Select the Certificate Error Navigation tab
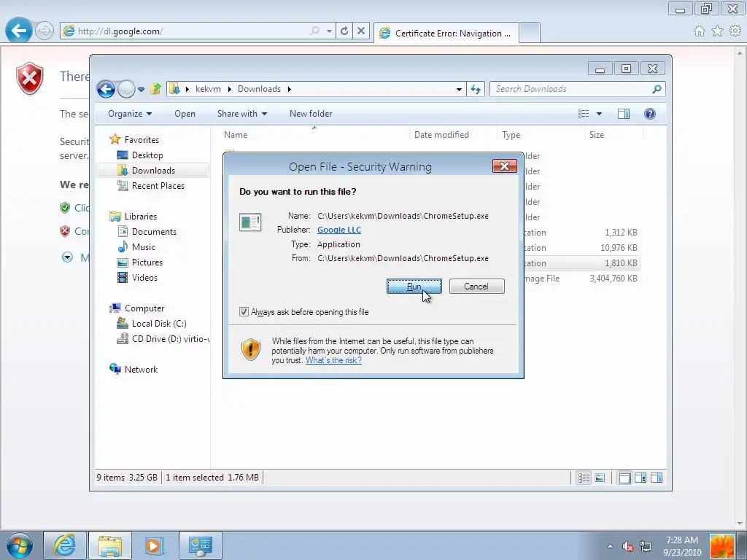The image size is (747, 560). pos(446,34)
